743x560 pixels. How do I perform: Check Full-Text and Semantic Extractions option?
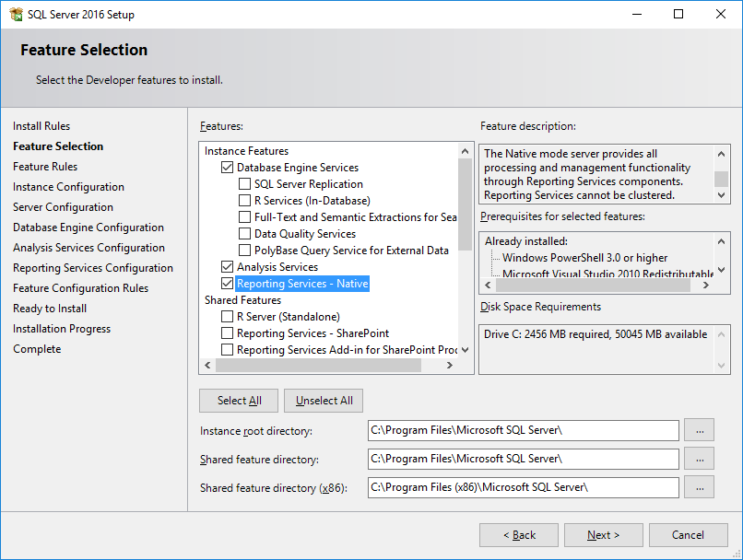click(x=244, y=217)
